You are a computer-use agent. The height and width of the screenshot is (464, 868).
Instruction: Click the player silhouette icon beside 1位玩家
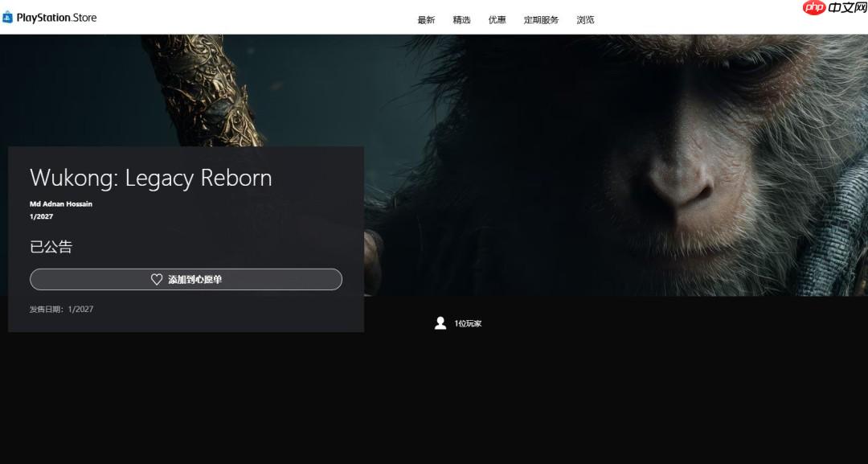tap(440, 322)
